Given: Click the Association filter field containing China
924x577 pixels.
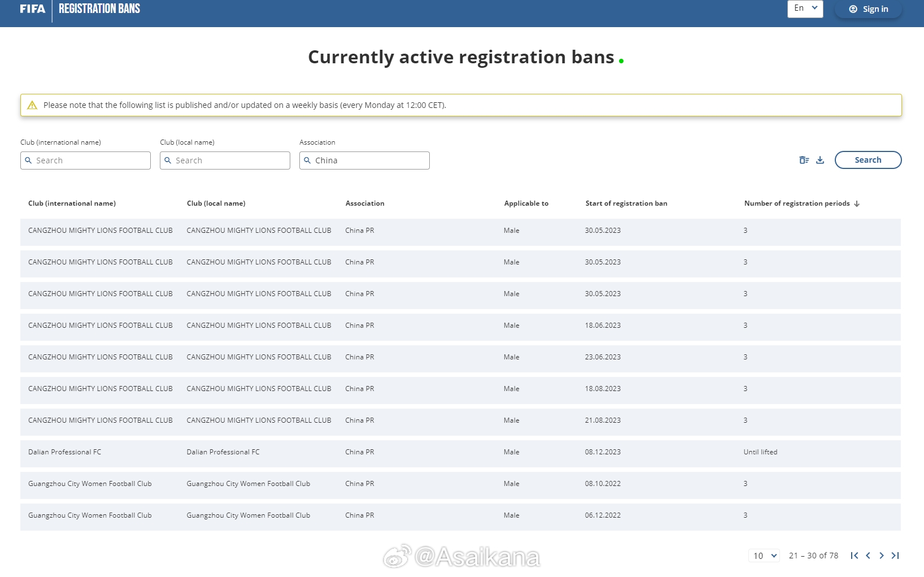Looking at the screenshot, I should tap(364, 160).
